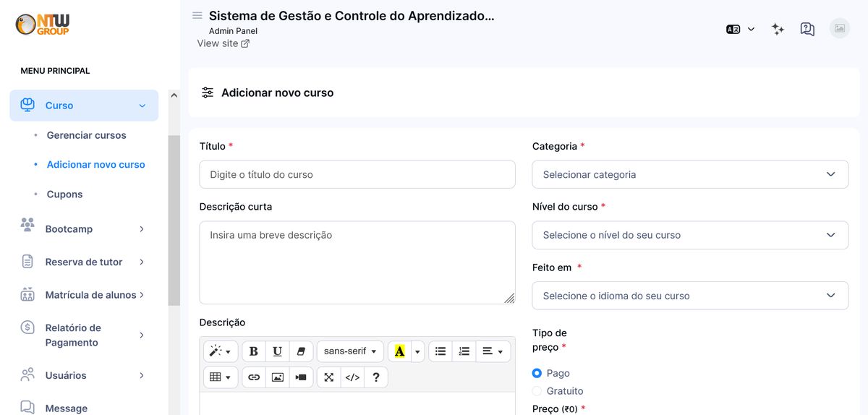Open the Selecionar categoria dropdown
Viewport: 868px width, 415px height.
[x=690, y=174]
